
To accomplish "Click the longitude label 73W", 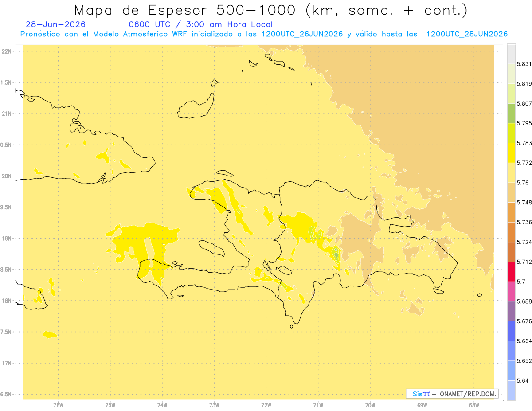I will (x=214, y=405).
